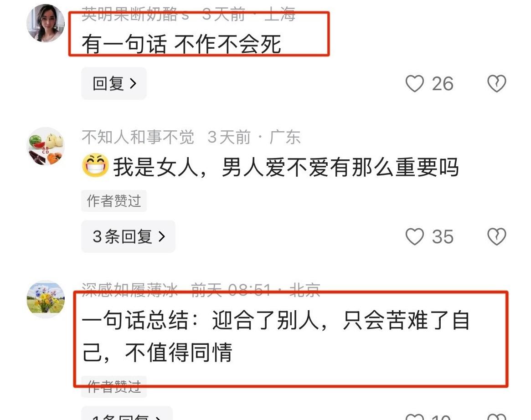Open fruit avatar of 不知人和事不觉

pos(46,147)
